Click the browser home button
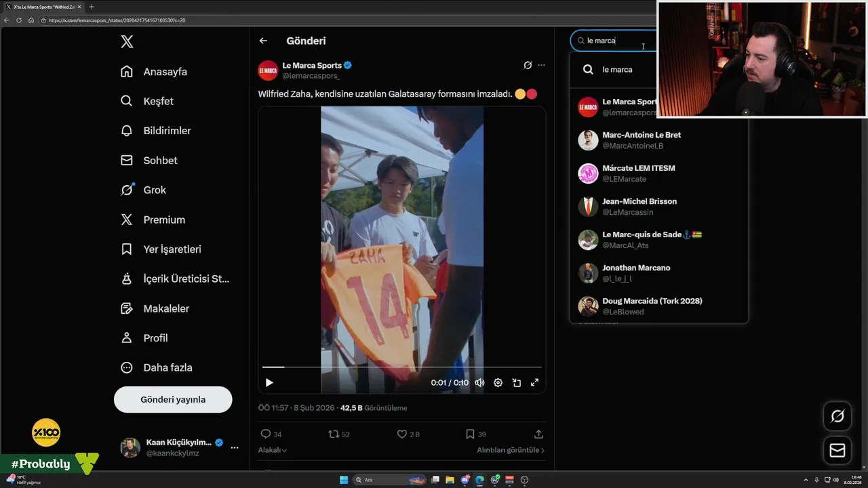This screenshot has height=488, width=868. [31, 20]
